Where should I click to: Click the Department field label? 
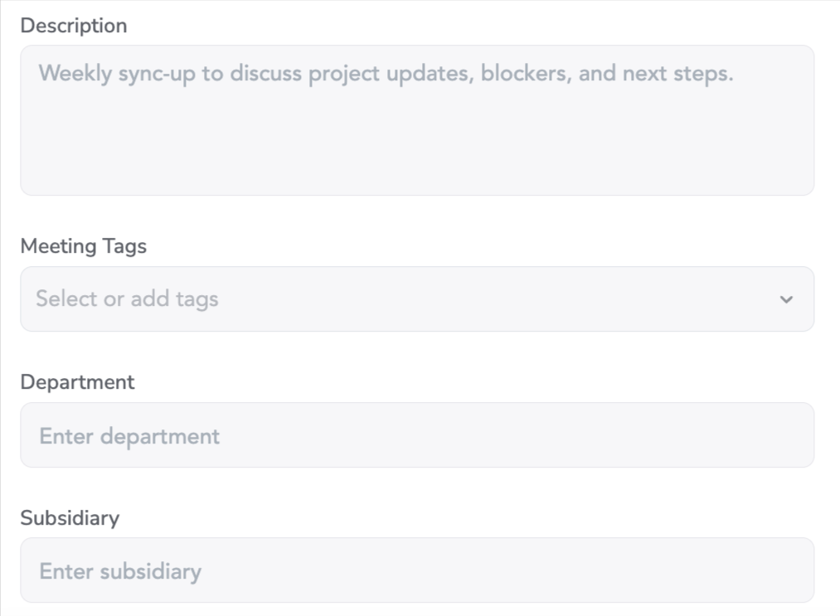pos(77,382)
